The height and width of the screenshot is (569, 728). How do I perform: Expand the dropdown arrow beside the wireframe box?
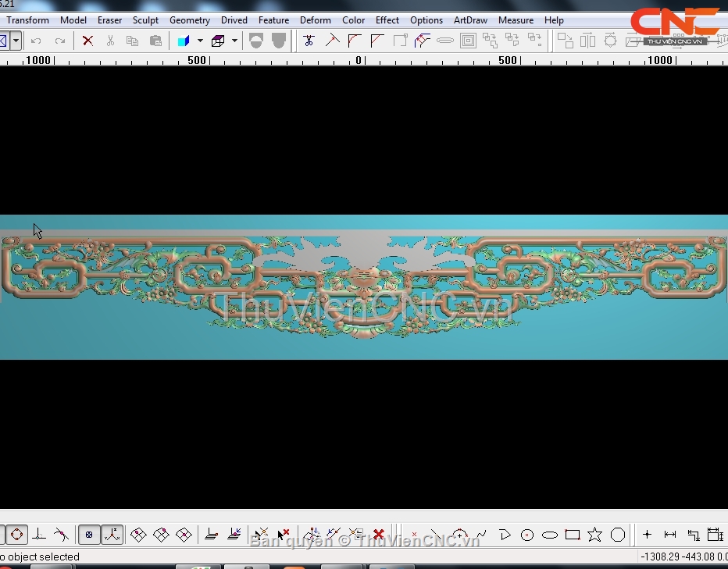point(234,41)
